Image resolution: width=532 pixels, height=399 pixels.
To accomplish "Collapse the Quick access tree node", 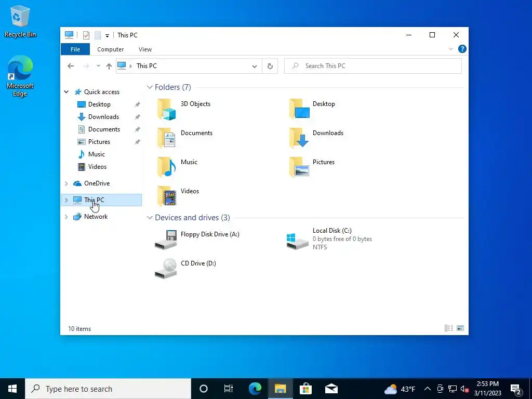I will tap(66, 92).
